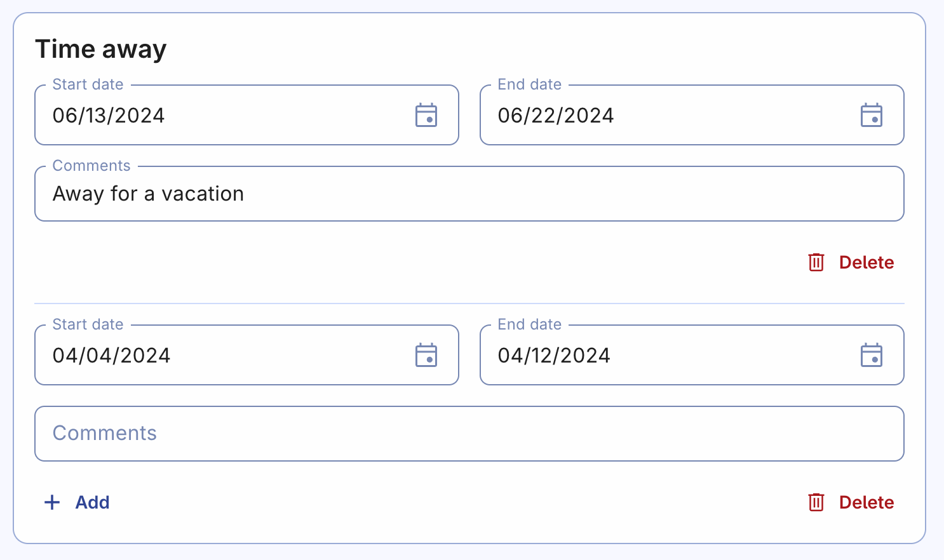This screenshot has height=560, width=944.
Task: Click trash icon for the April time-away entry
Action: [816, 502]
